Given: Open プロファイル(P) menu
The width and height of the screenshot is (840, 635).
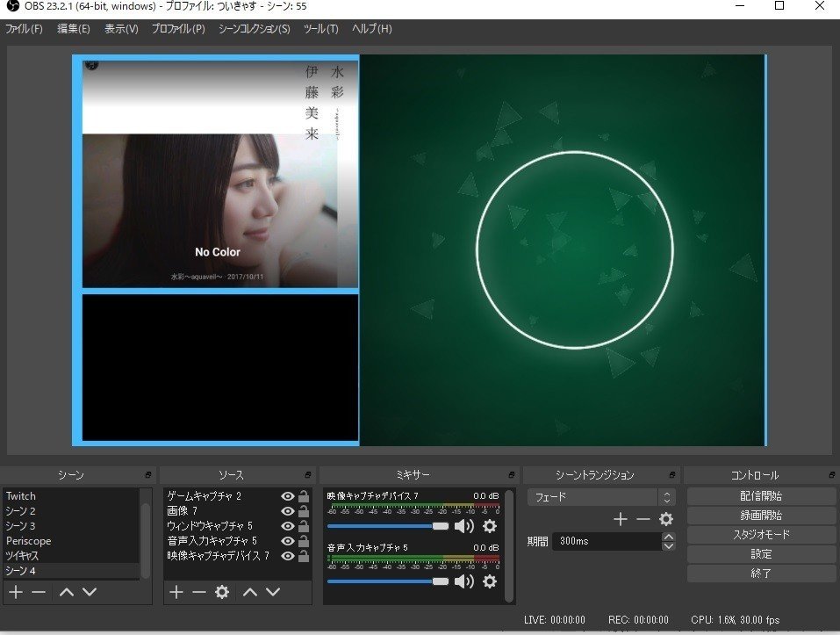Looking at the screenshot, I should pos(178,29).
